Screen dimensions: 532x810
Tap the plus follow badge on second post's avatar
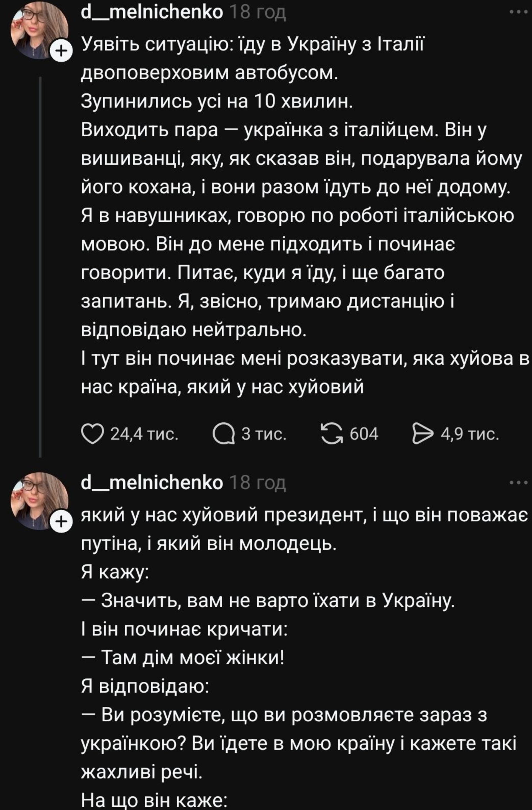(x=61, y=522)
